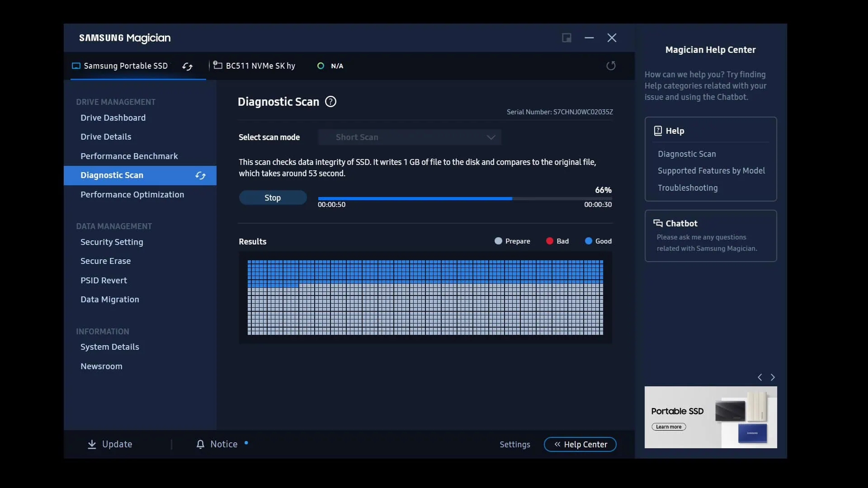Viewport: 868px width, 488px height.
Task: Click the serial number S7CHNJ0WC02035Z
Action: (x=583, y=112)
